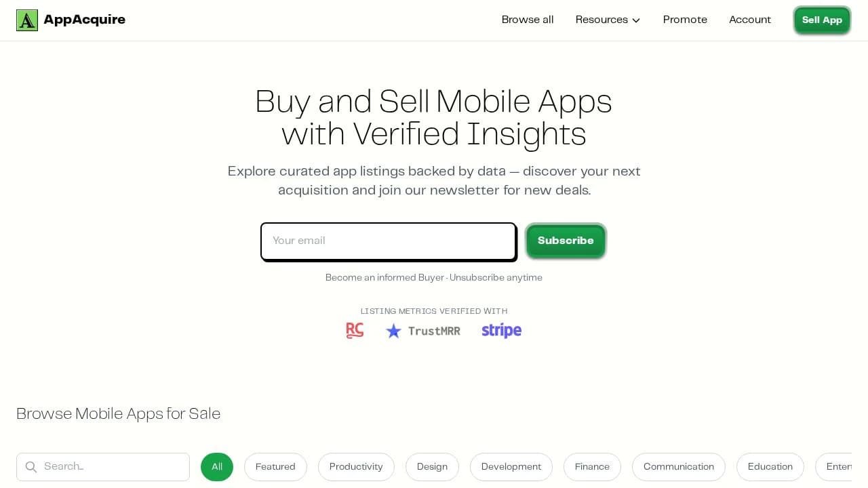Go to the Account section
The height and width of the screenshot is (488, 868).
click(750, 20)
